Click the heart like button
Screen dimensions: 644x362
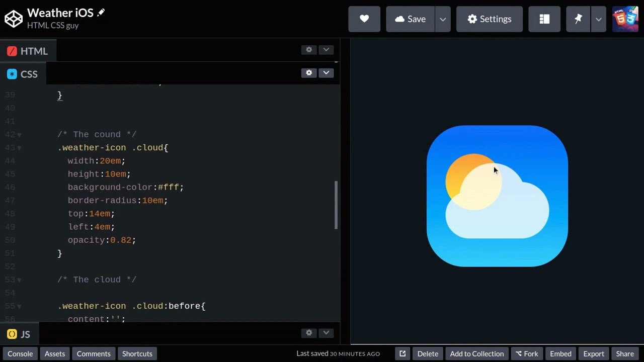click(364, 19)
